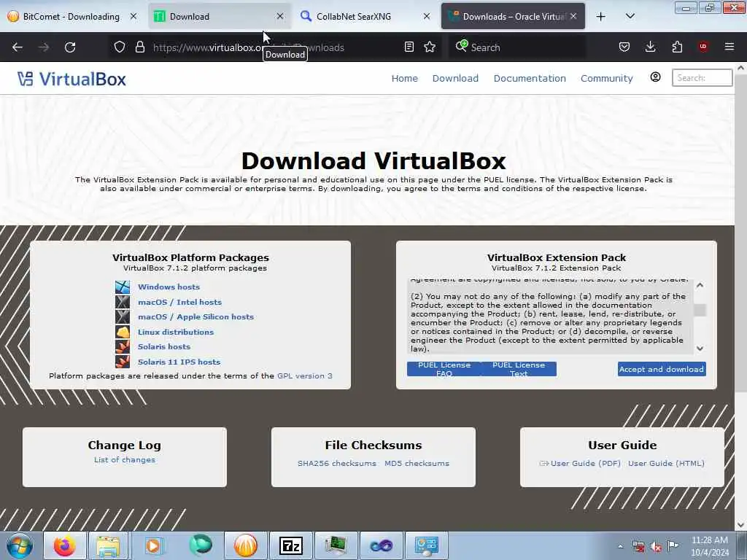This screenshot has height=560, width=747.
Task: View site info via the padlock icon
Action: coord(139,47)
